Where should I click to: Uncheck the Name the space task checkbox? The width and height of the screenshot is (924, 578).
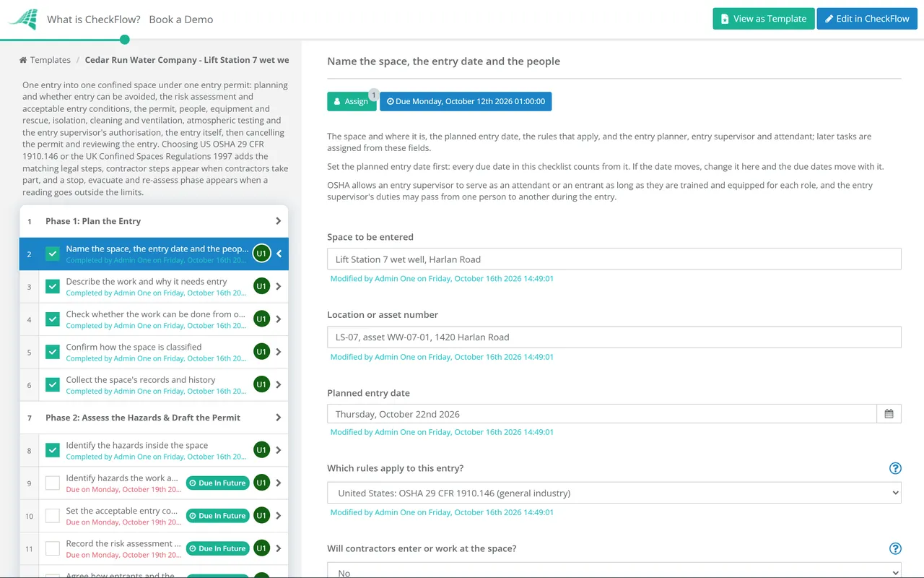click(53, 254)
